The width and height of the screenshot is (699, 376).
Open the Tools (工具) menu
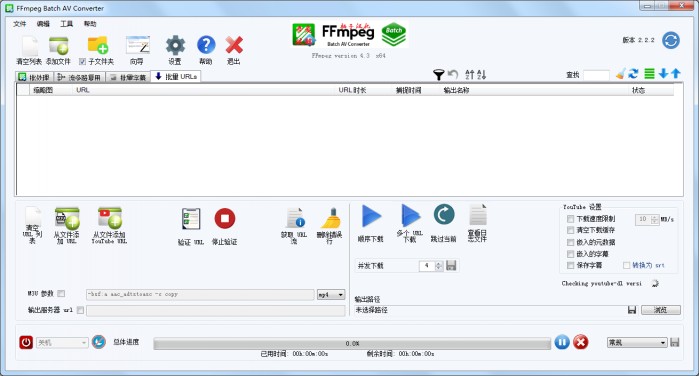pyautogui.click(x=66, y=24)
